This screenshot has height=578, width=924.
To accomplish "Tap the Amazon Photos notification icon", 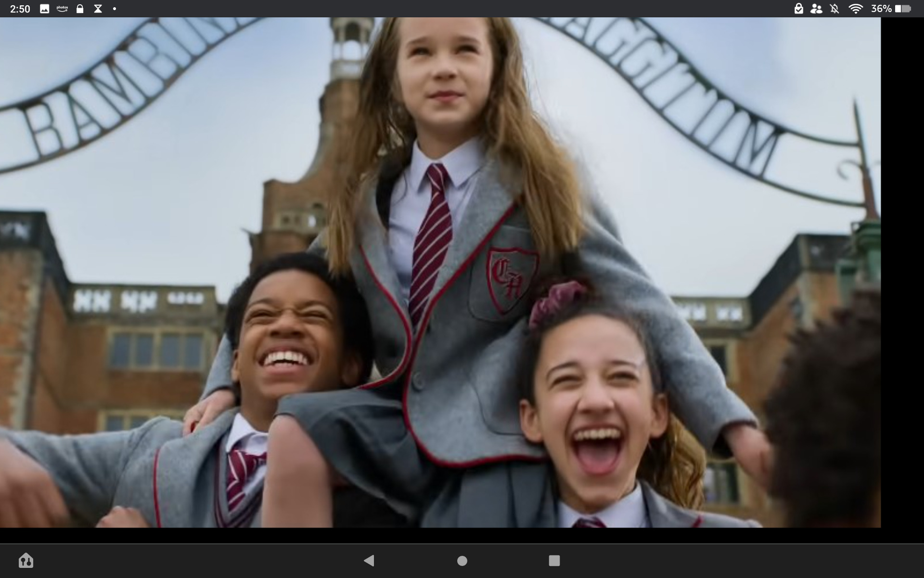I will [x=62, y=9].
